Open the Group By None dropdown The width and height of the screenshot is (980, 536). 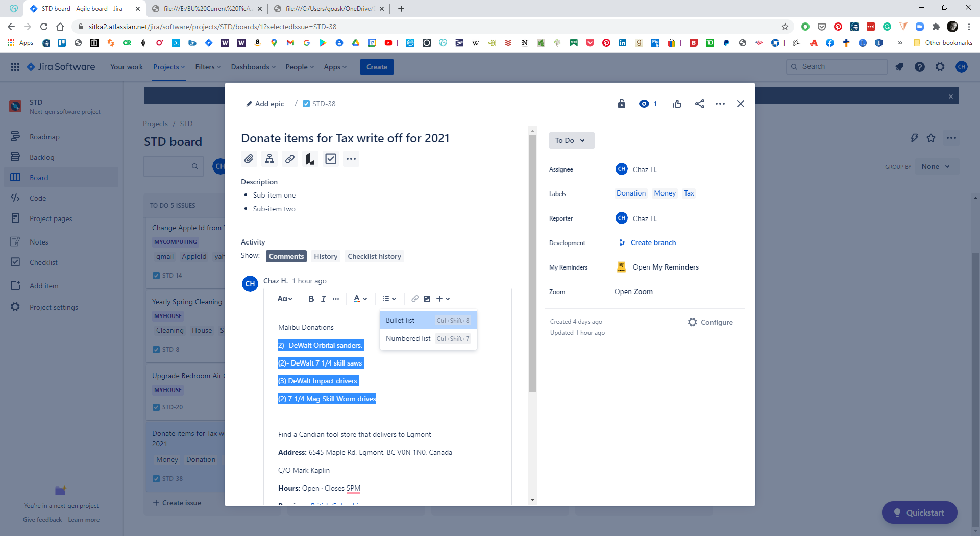[936, 166]
